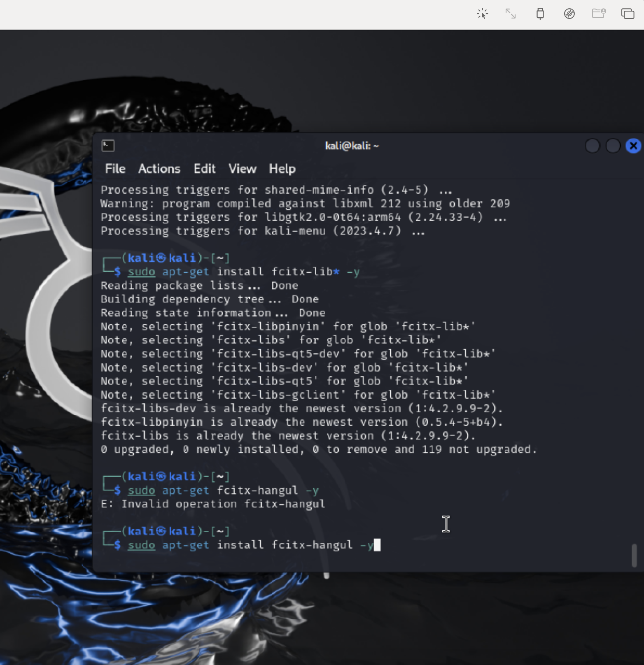The height and width of the screenshot is (665, 644).
Task: Click the 'kali@kali: ~' window title
Action: click(352, 146)
